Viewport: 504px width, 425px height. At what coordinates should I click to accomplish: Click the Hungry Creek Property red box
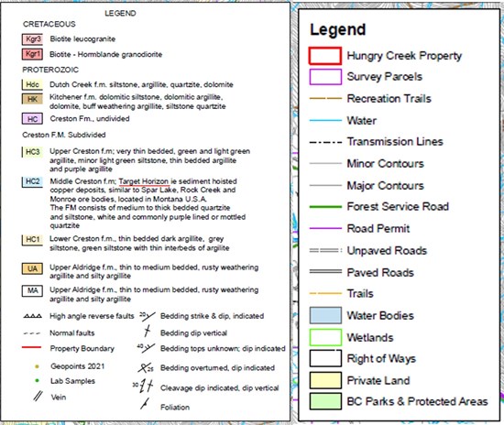(x=325, y=56)
